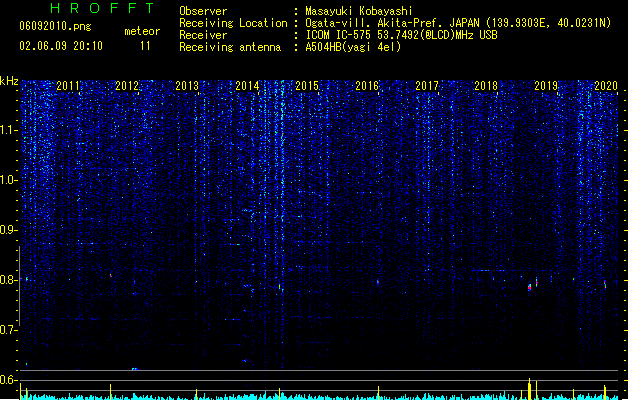Select the filename 06092010.png
The height and width of the screenshot is (400, 629).
pyautogui.click(x=55, y=26)
